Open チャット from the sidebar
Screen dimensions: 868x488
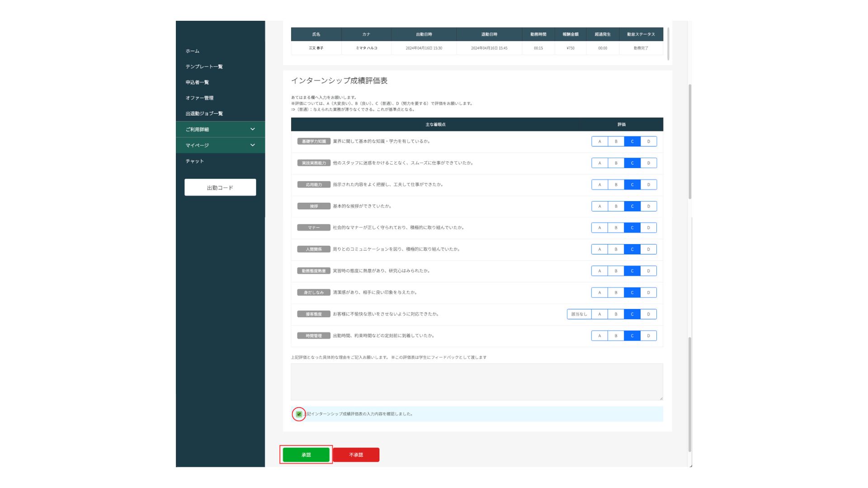click(x=194, y=161)
